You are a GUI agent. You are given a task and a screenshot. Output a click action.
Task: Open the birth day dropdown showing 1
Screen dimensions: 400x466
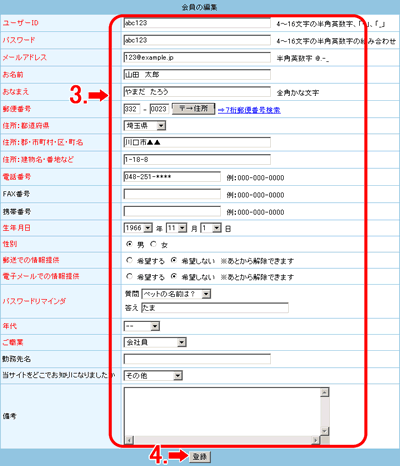[211, 228]
